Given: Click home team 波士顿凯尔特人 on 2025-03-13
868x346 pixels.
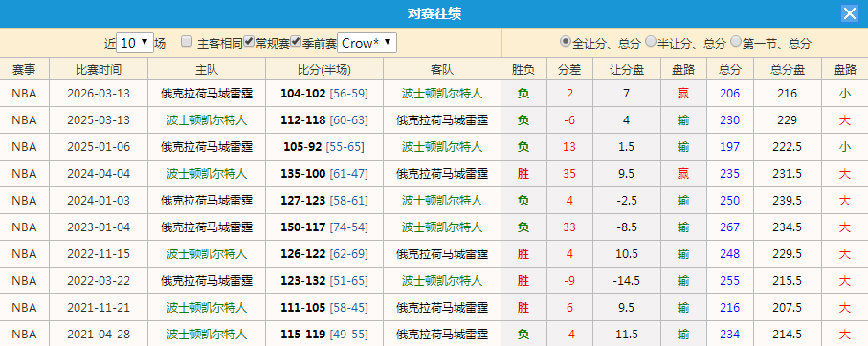Looking at the screenshot, I should click(207, 119).
